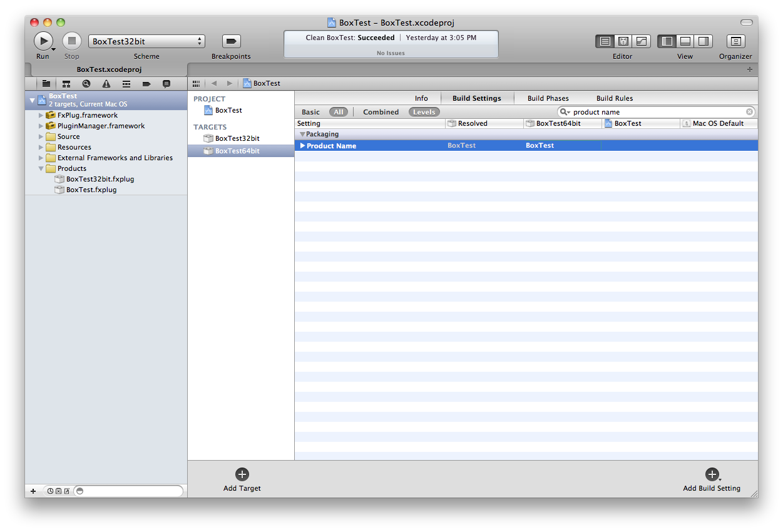Viewport: 783px width, 532px height.
Task: Toggle the Breakpoints button in the toolbar
Action: [x=231, y=41]
